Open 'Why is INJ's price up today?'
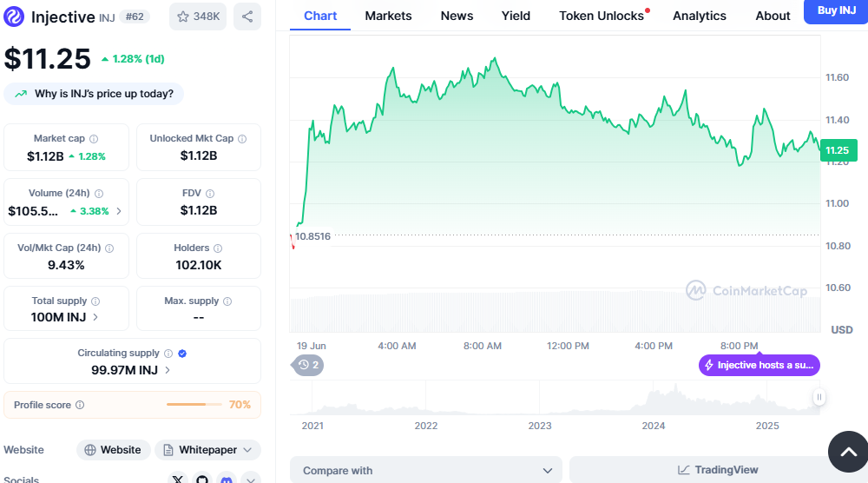 point(94,94)
